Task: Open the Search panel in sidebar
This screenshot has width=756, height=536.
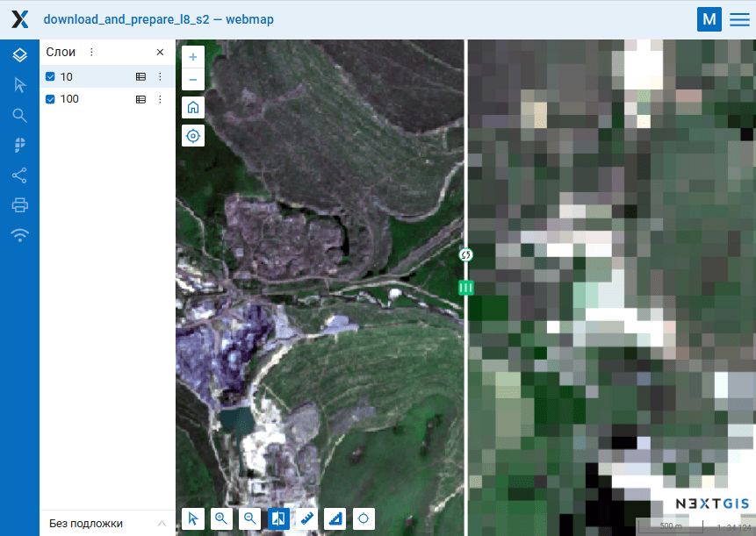Action: pos(19,115)
